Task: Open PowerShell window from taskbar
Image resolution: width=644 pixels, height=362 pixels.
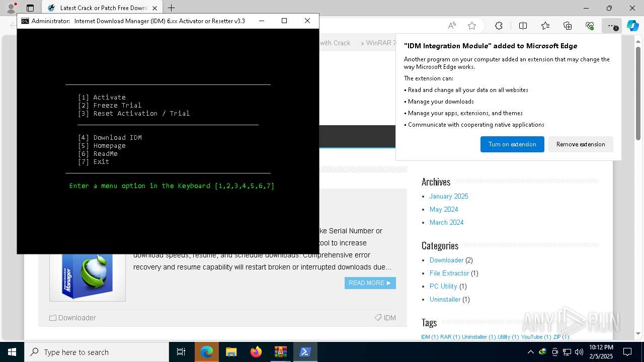Action: coord(305,352)
